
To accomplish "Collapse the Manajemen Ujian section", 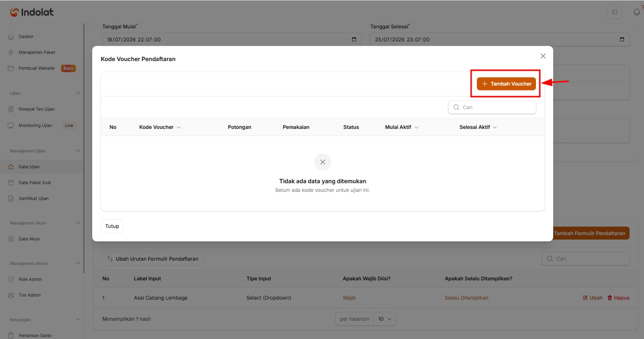I will (x=78, y=151).
